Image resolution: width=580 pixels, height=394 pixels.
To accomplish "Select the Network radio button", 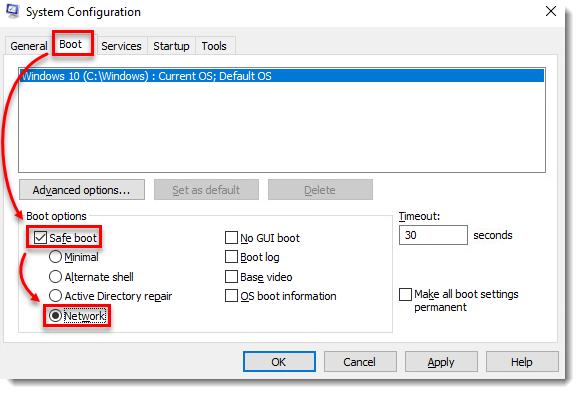I will pos(55,316).
